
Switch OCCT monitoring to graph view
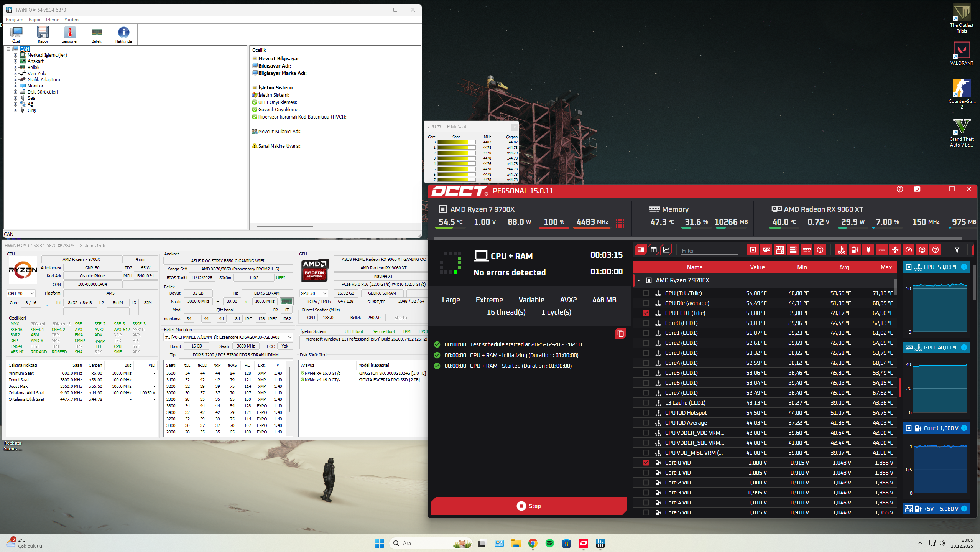(667, 250)
